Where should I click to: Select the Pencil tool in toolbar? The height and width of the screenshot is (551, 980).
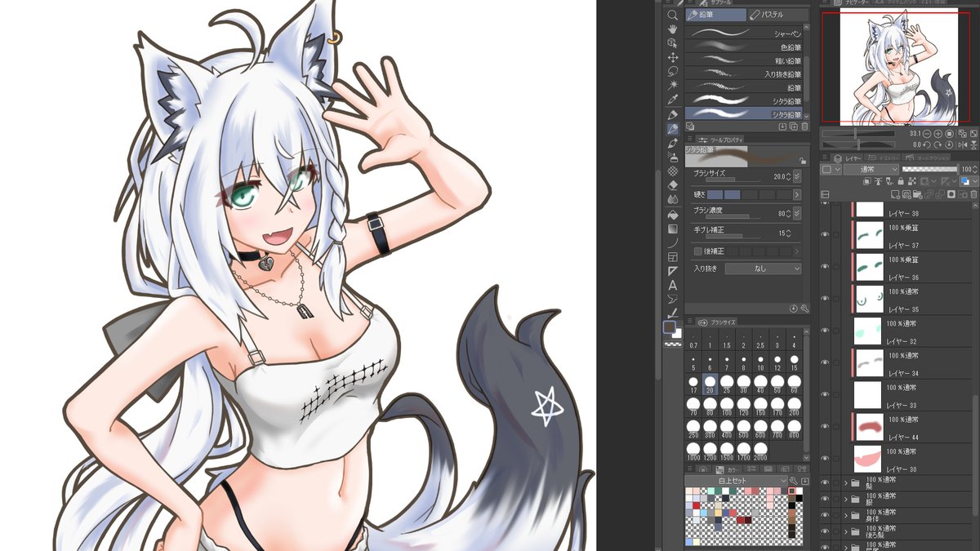point(673,129)
